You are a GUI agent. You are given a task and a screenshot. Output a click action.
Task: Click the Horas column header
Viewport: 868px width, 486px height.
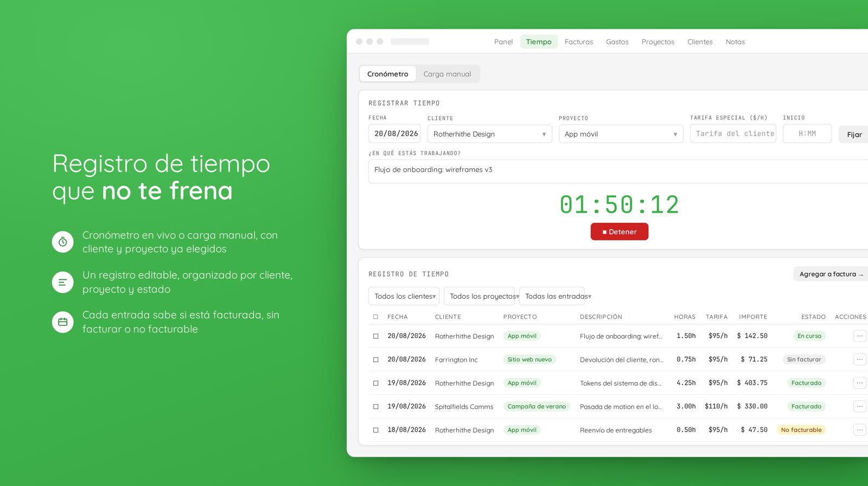(x=685, y=317)
